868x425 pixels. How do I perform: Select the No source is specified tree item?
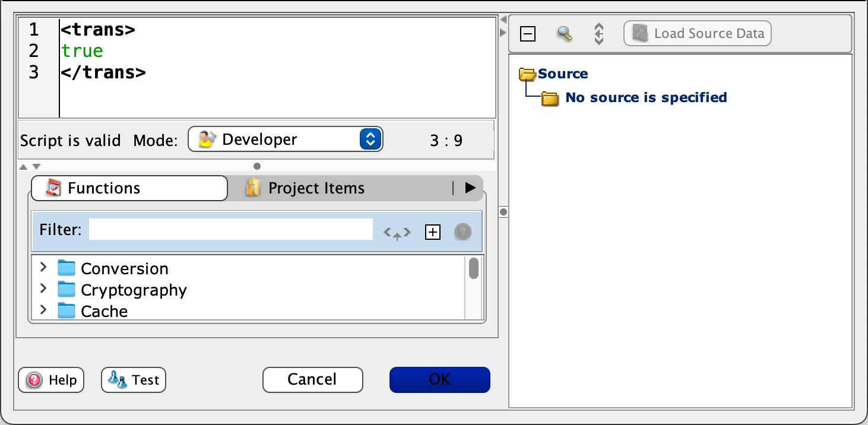point(645,97)
